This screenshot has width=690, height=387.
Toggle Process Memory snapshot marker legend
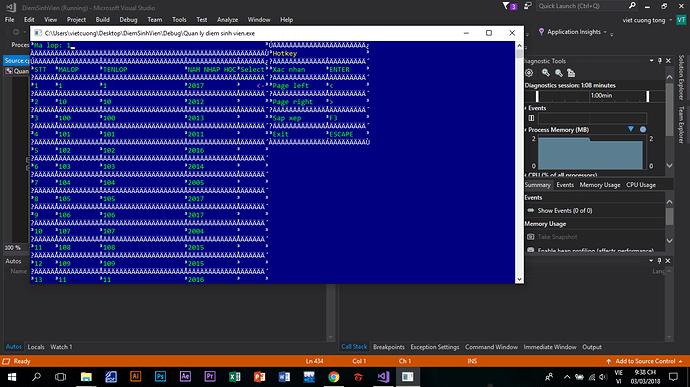point(631,129)
